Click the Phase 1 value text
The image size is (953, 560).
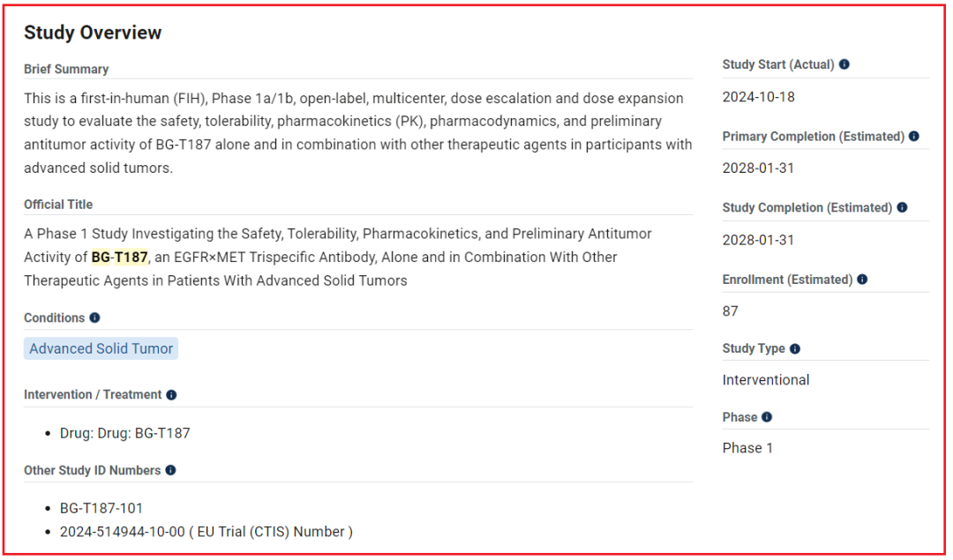pos(747,448)
